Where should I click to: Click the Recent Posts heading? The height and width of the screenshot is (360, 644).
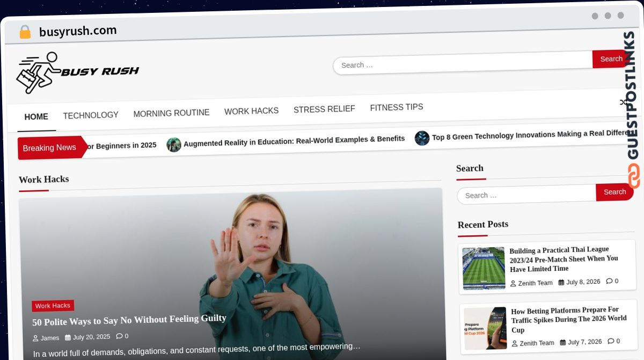click(483, 225)
